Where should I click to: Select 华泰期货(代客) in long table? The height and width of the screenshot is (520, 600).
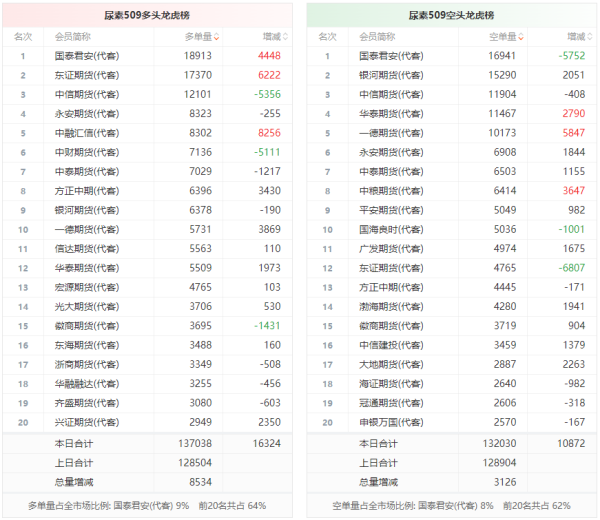(87, 268)
